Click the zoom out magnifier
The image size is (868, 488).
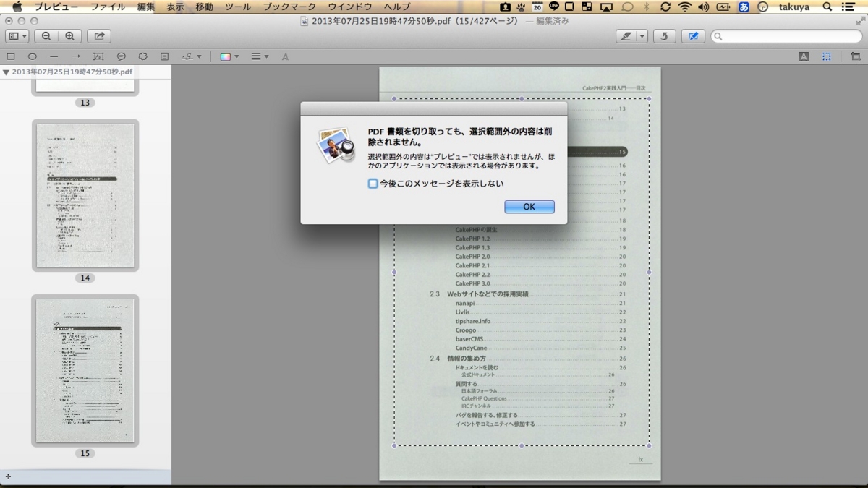pyautogui.click(x=46, y=36)
